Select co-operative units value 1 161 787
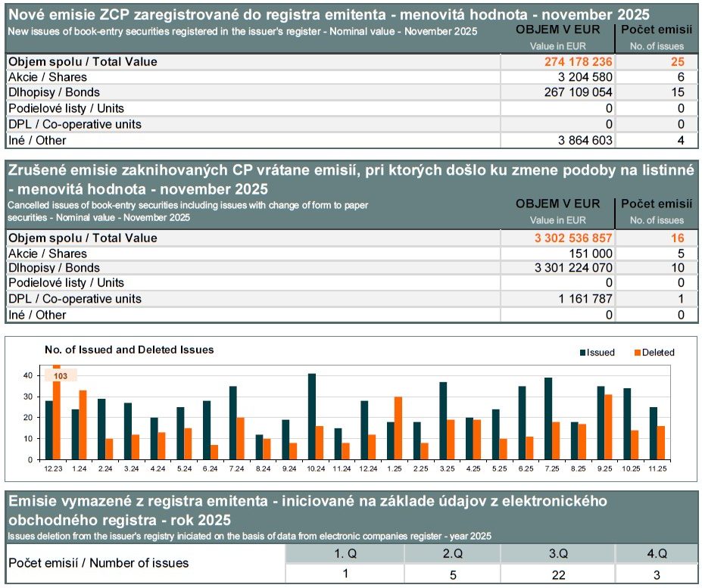 click(x=585, y=299)
